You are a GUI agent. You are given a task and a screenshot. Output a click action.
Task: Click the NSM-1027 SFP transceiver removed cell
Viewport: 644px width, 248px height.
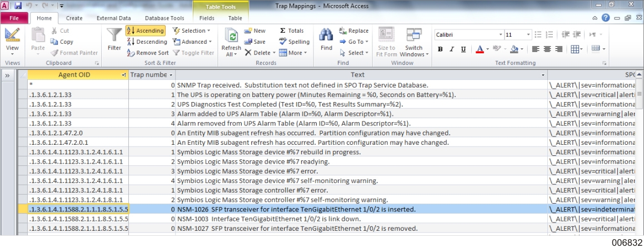pos(361,228)
